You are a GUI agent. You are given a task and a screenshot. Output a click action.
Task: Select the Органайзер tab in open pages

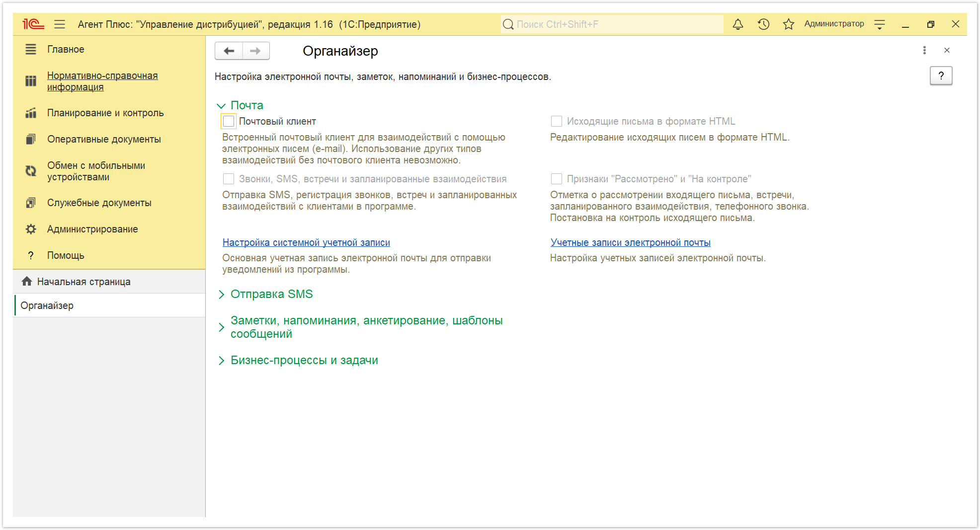coord(109,305)
